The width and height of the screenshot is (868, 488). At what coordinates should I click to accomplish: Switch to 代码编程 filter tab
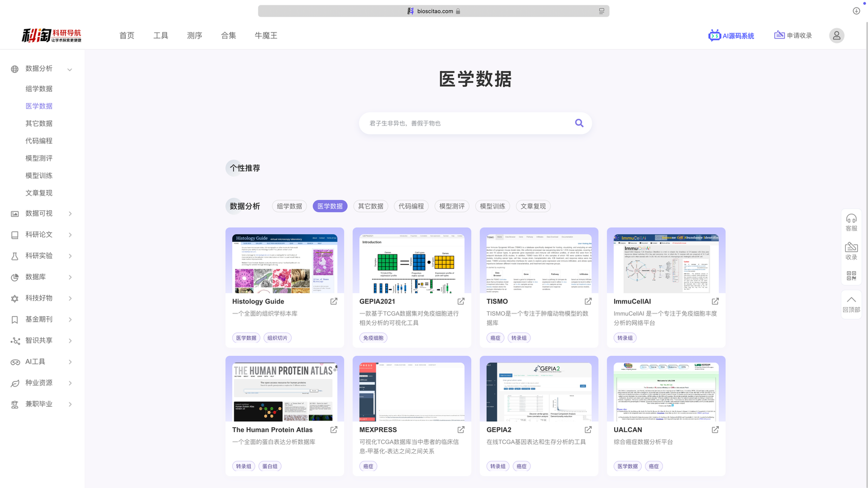click(x=411, y=207)
